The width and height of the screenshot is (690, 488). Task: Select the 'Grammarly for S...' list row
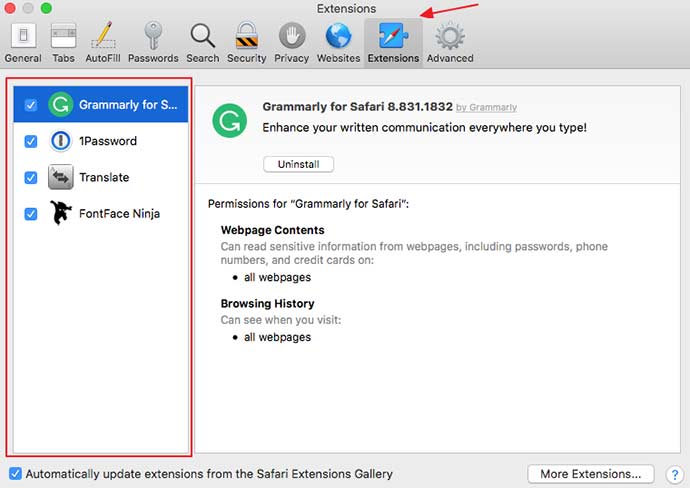pyautogui.click(x=101, y=104)
